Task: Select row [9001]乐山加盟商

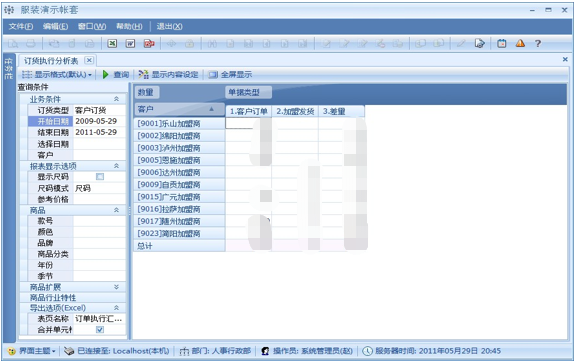Action: click(x=179, y=123)
